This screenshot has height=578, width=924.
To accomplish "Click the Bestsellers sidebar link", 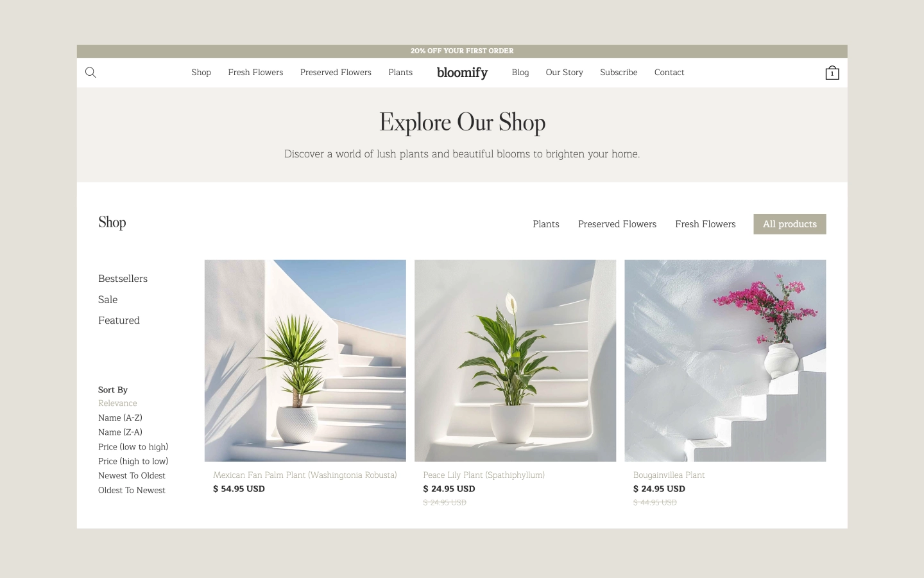I will (x=123, y=279).
